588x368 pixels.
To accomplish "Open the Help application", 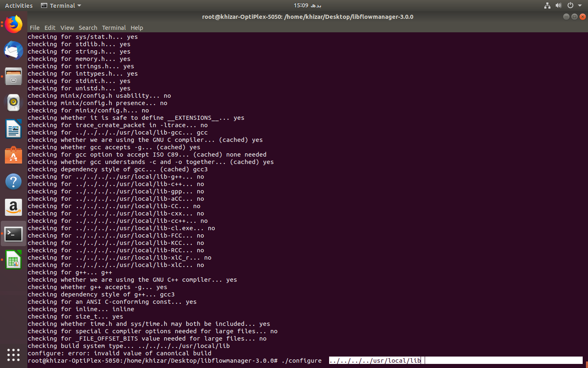I will click(13, 181).
